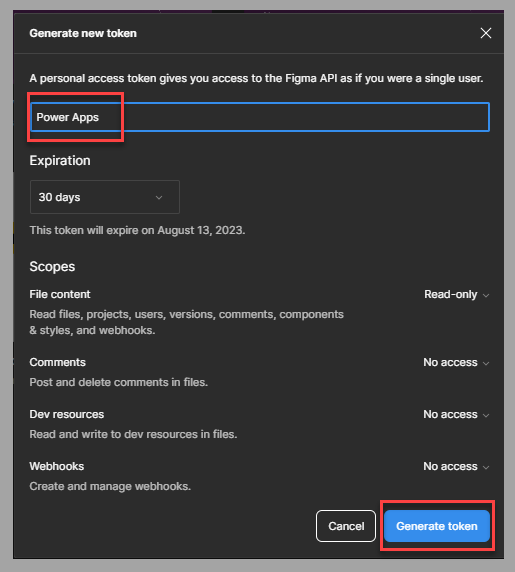Change Dev resources scope from No access
The height and width of the screenshot is (572, 515).
point(456,414)
